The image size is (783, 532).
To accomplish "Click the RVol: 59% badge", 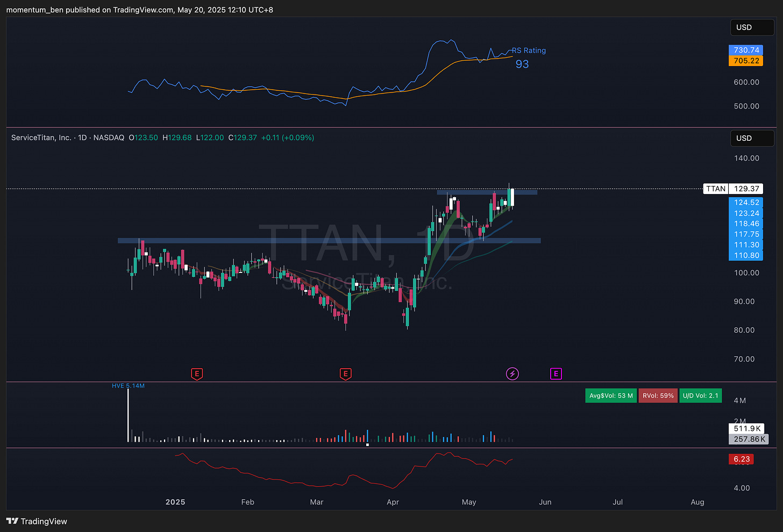I will 658,396.
